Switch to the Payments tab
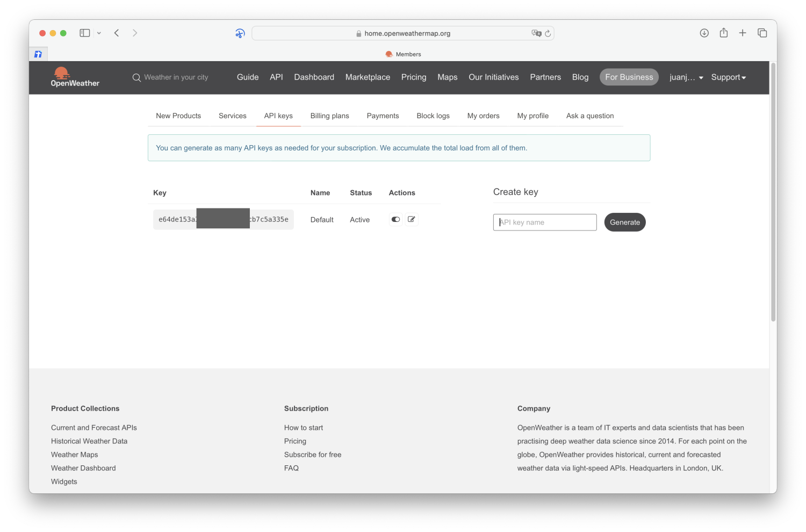806x532 pixels. 383,116
